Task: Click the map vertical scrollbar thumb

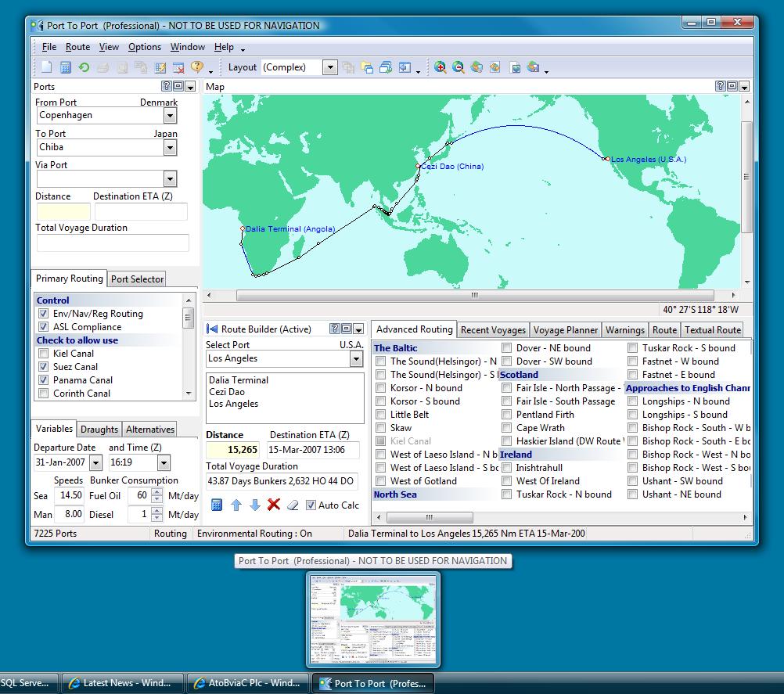Action: (746, 177)
